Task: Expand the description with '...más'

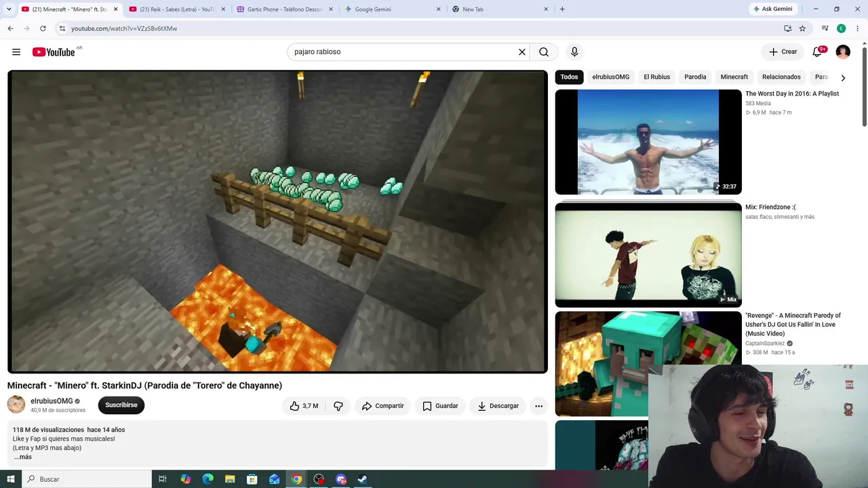Action: [x=23, y=457]
